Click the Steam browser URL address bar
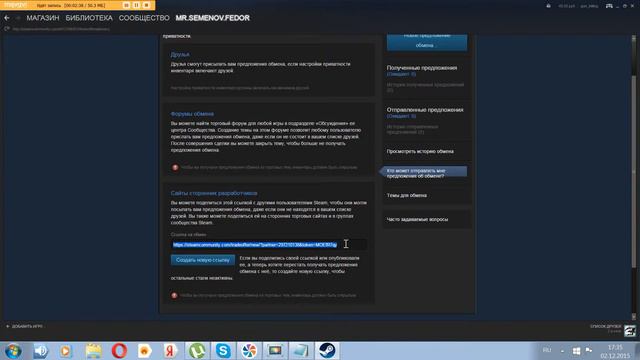640x360 pixels. point(61,29)
